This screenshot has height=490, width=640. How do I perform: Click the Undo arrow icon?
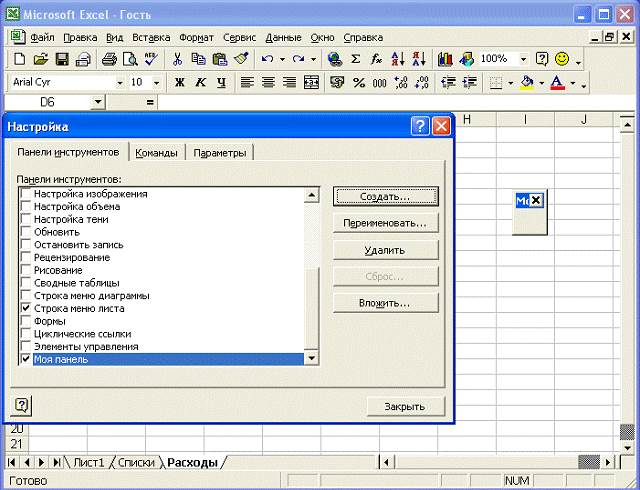pyautogui.click(x=267, y=60)
